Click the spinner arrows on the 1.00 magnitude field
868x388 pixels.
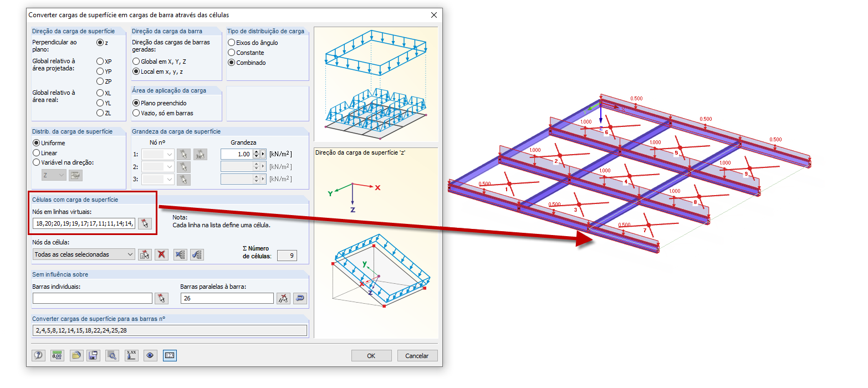(x=256, y=154)
